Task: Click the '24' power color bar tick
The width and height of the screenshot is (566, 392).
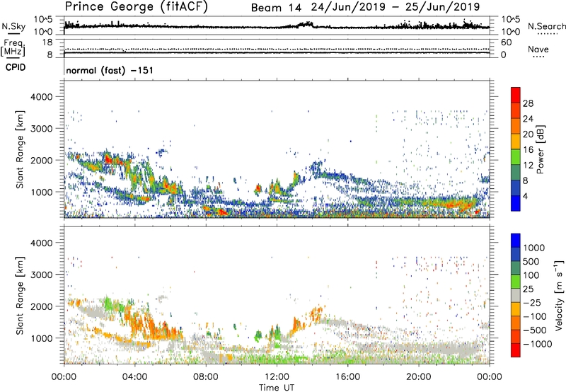Action: click(528, 119)
